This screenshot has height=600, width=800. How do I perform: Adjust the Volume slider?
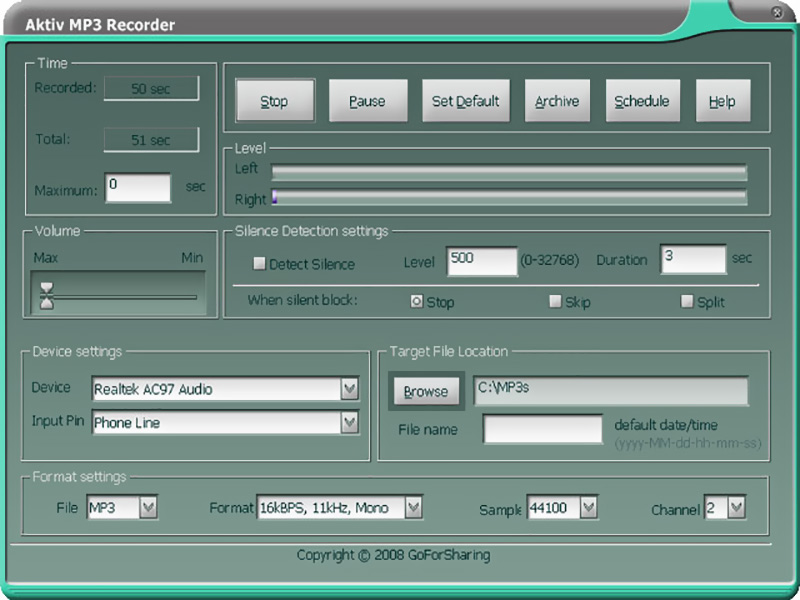[x=47, y=292]
